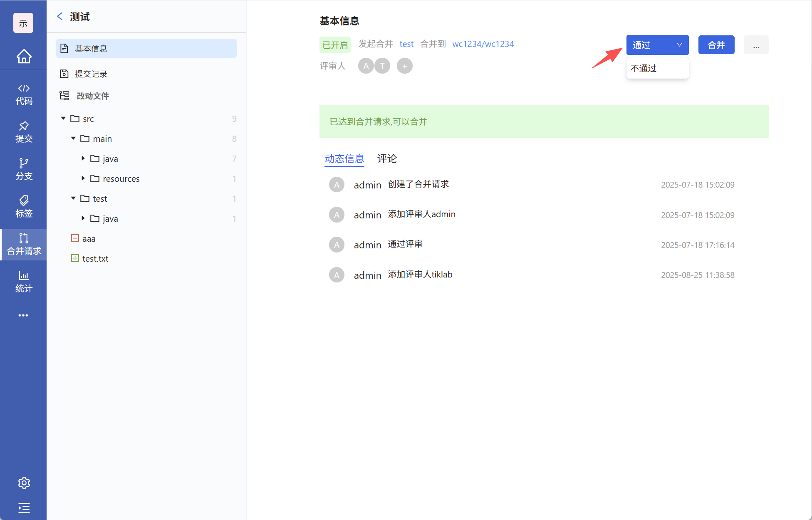This screenshot has width=812, height=520.
Task: Add a reviewer with plus button
Action: click(404, 66)
